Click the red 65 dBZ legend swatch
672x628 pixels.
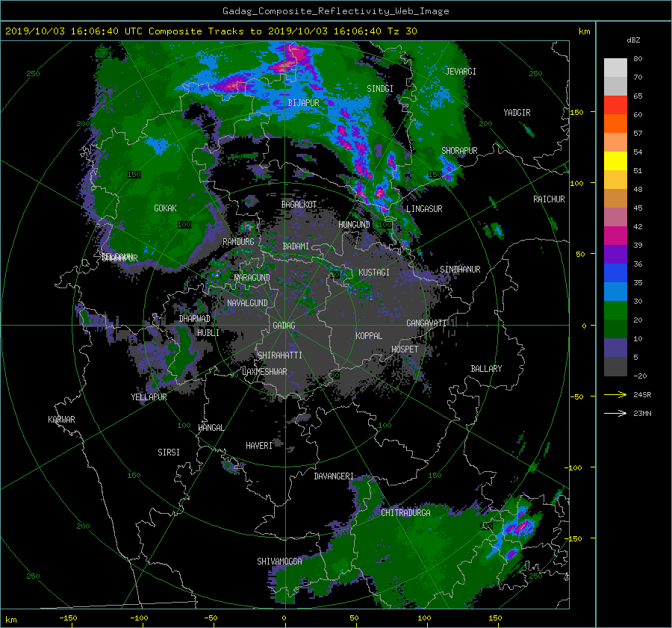coord(615,105)
